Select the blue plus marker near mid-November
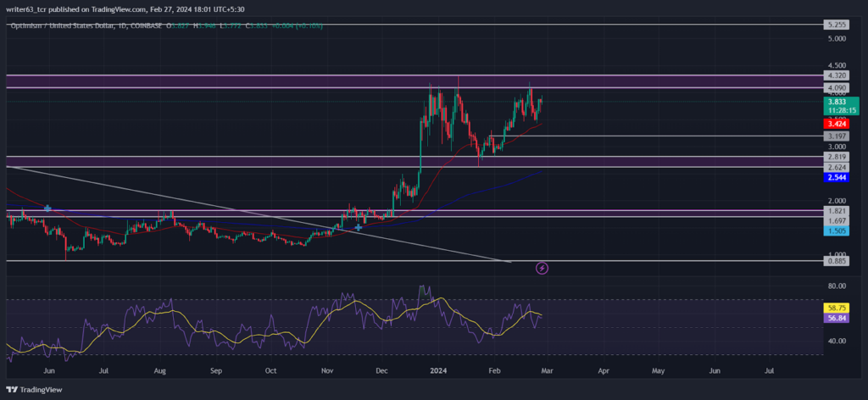Image resolution: width=868 pixels, height=400 pixels. [x=359, y=227]
